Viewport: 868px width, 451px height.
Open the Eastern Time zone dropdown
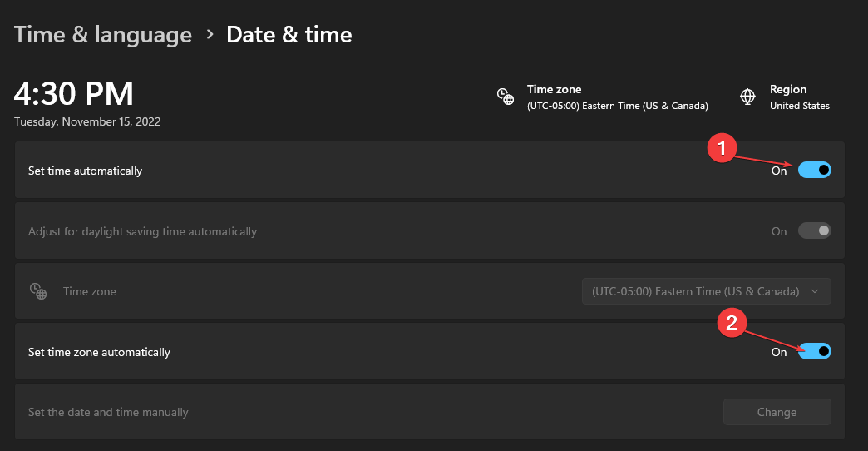[x=706, y=291]
